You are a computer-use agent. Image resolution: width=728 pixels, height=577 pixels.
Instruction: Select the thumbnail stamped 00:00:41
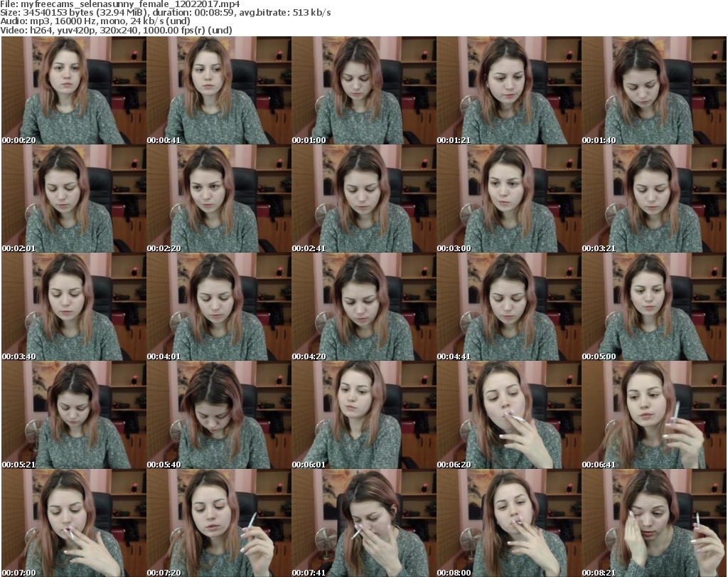tap(219, 90)
